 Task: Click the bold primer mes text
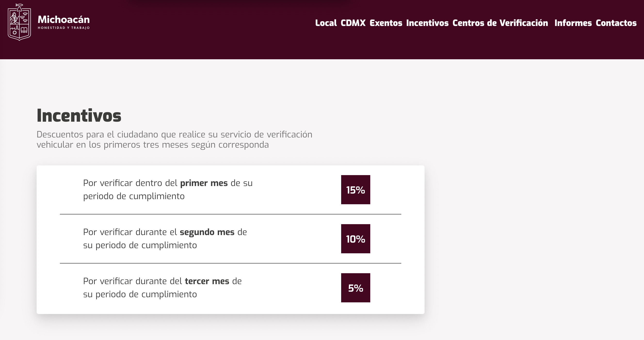tap(204, 183)
